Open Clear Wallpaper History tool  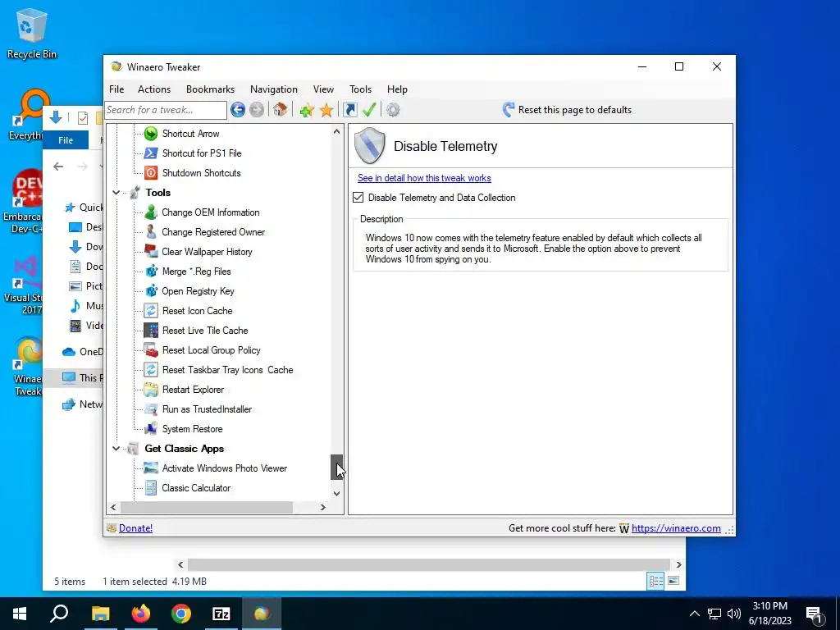[207, 252]
